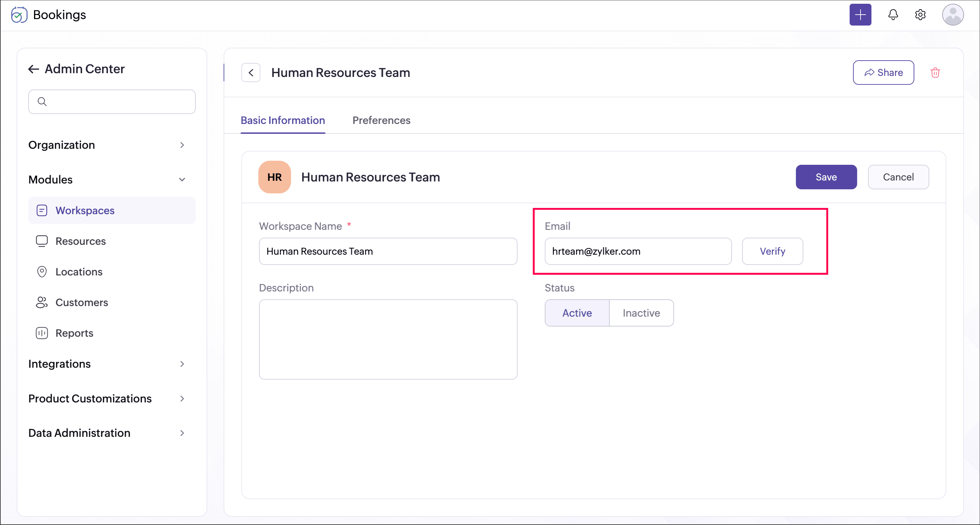Click the Bookings logo icon

19,15
